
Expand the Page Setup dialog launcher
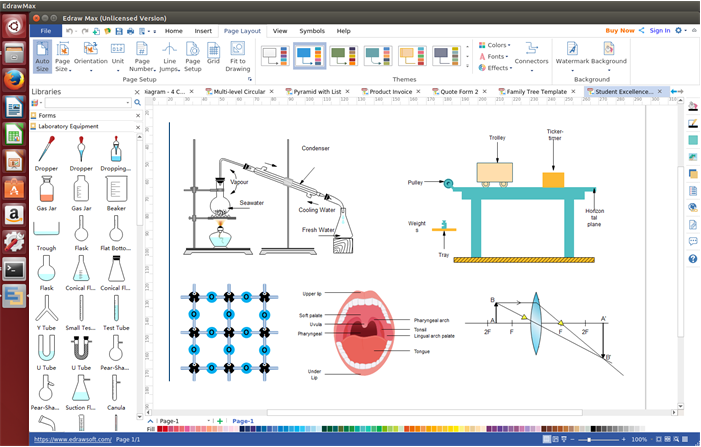(x=249, y=79)
